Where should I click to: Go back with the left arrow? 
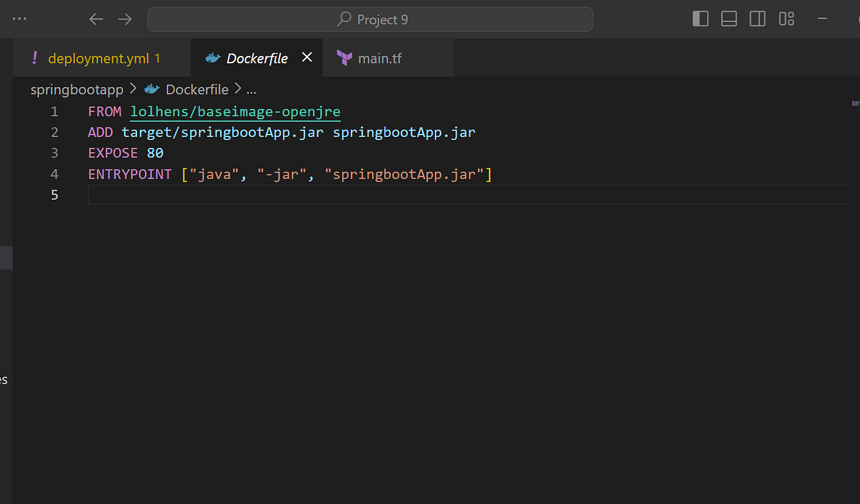(x=96, y=19)
